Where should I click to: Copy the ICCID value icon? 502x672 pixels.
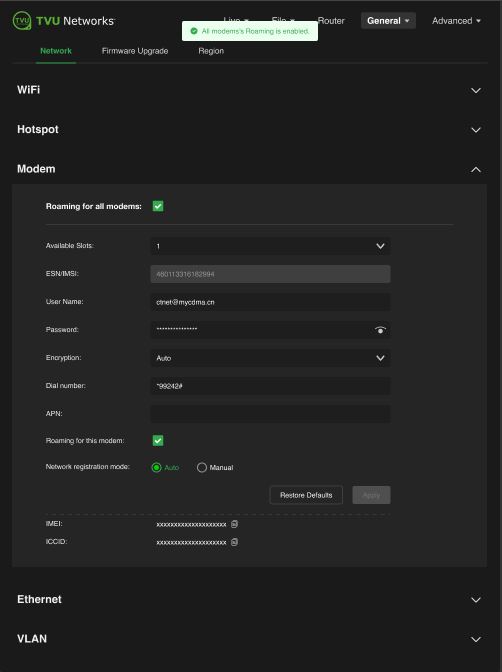pos(234,542)
